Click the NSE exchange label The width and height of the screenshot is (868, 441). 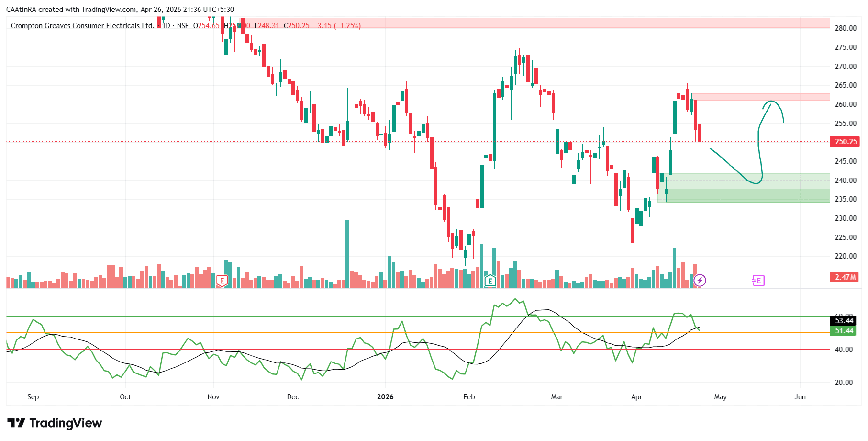click(183, 26)
